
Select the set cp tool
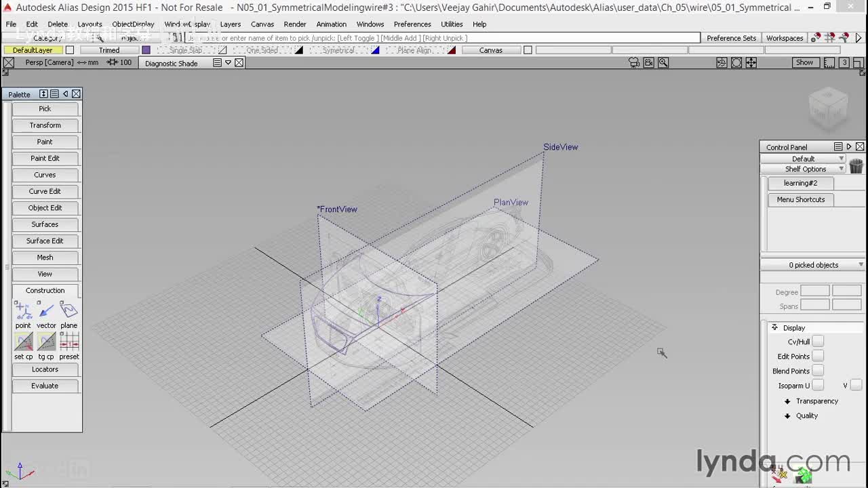tap(23, 342)
